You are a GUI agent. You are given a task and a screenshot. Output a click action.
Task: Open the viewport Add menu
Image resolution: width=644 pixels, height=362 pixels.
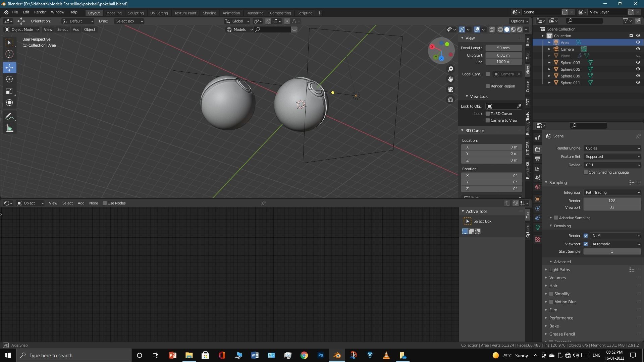(76, 29)
